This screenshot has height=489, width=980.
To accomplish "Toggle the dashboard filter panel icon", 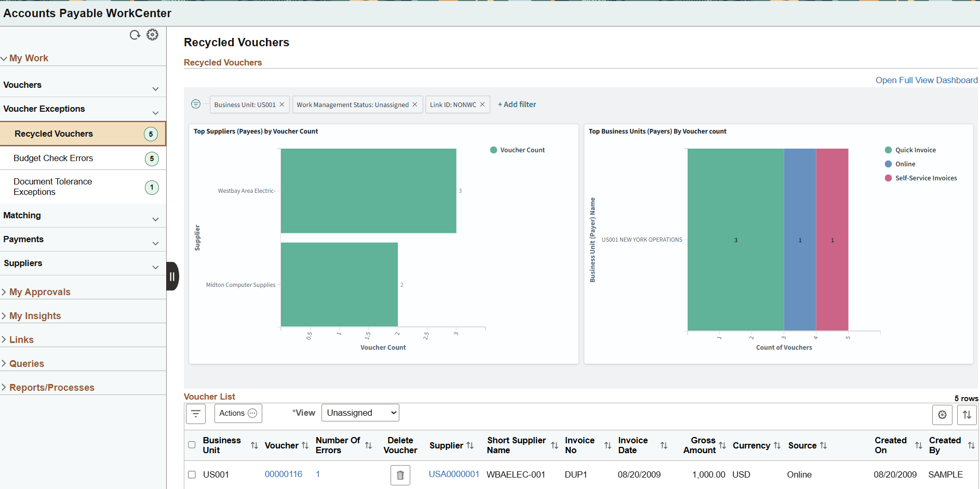I will [196, 104].
